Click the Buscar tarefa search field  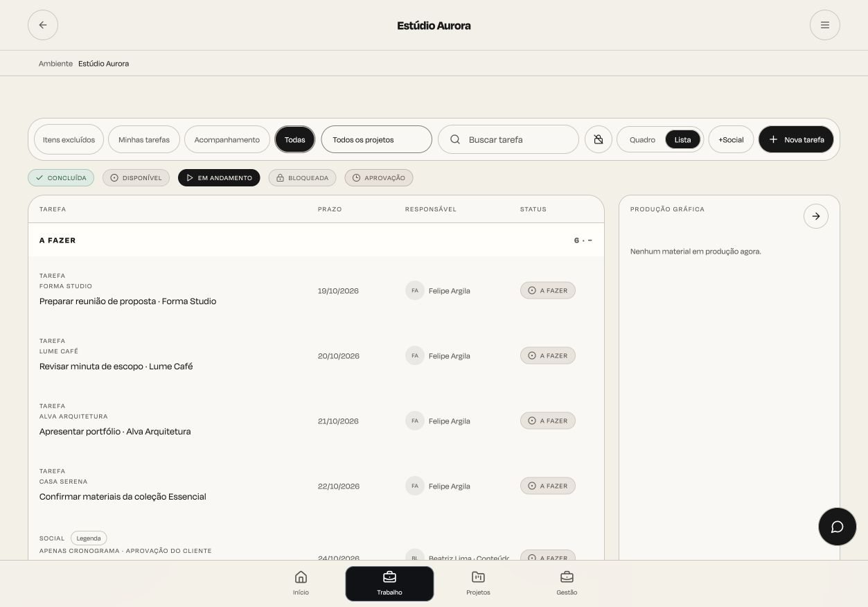tap(508, 139)
